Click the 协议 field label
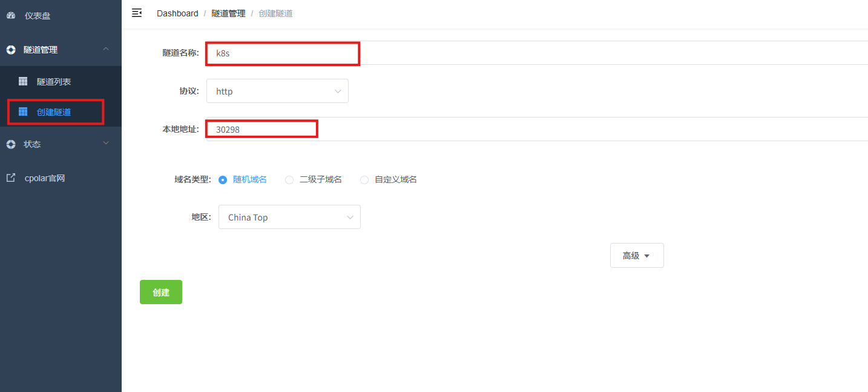The width and height of the screenshot is (868, 392). (189, 91)
